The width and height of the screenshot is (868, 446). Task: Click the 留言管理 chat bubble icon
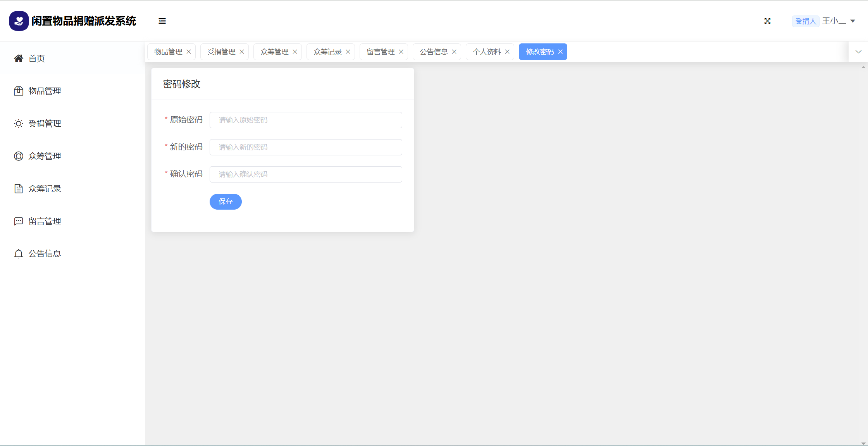pyautogui.click(x=18, y=221)
